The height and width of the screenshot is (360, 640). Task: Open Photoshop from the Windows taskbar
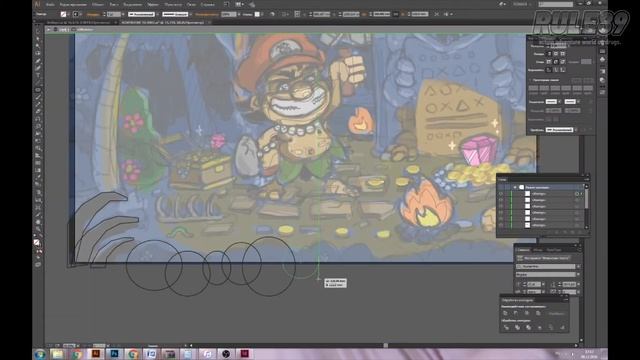[114, 354]
